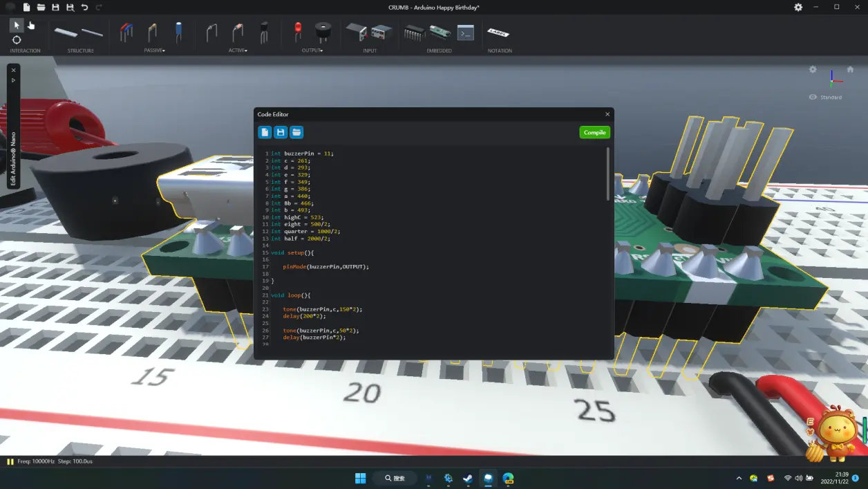Open project via title bar folder icon

coord(41,7)
